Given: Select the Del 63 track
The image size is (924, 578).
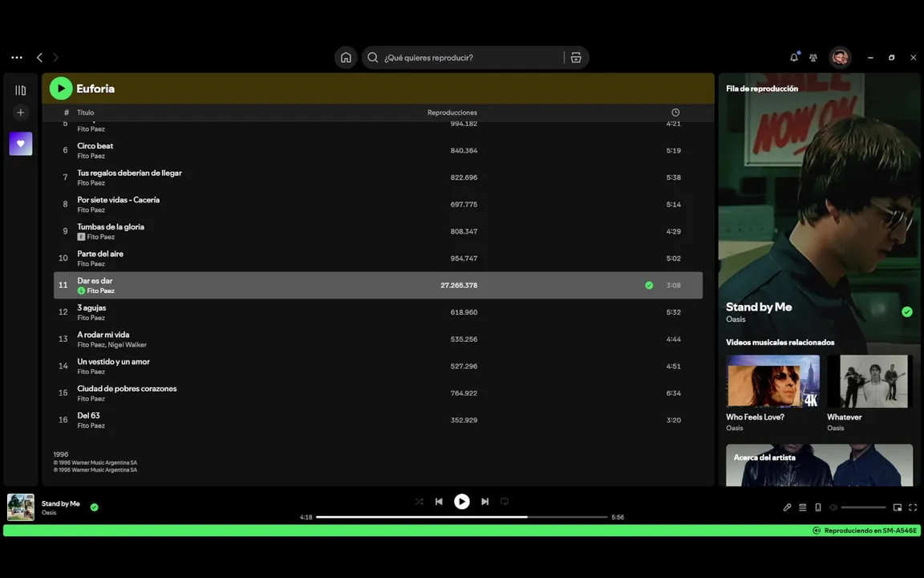Looking at the screenshot, I should 378,421.
